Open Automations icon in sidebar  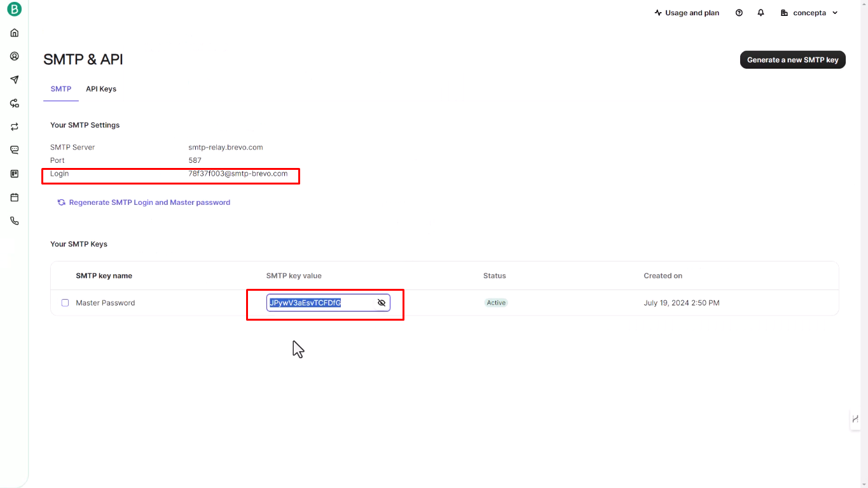14,103
